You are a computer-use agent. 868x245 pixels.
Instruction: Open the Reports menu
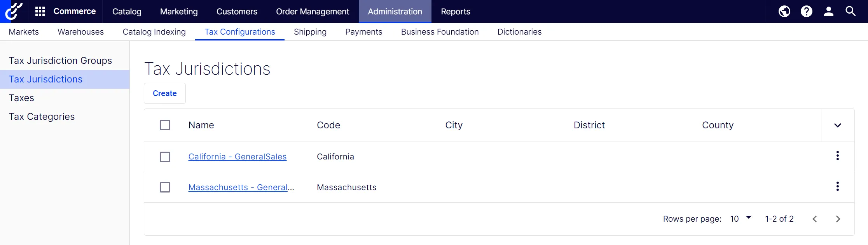456,11
